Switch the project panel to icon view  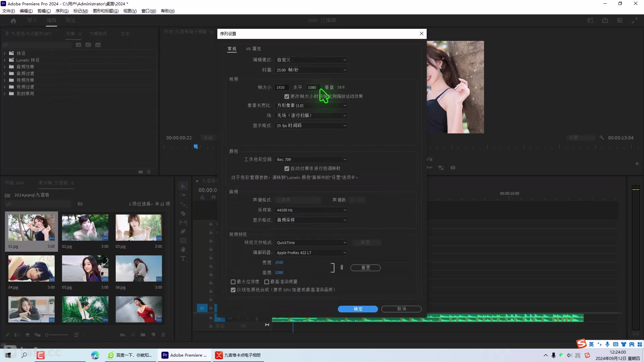click(28, 335)
